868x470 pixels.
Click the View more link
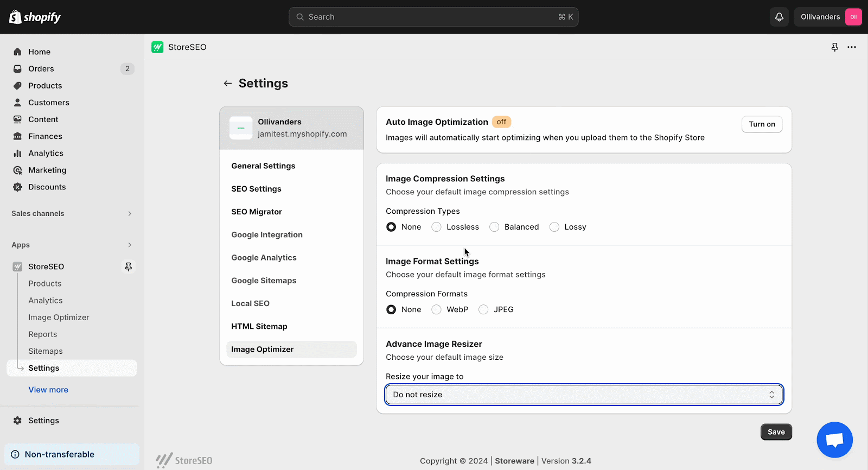click(x=48, y=390)
